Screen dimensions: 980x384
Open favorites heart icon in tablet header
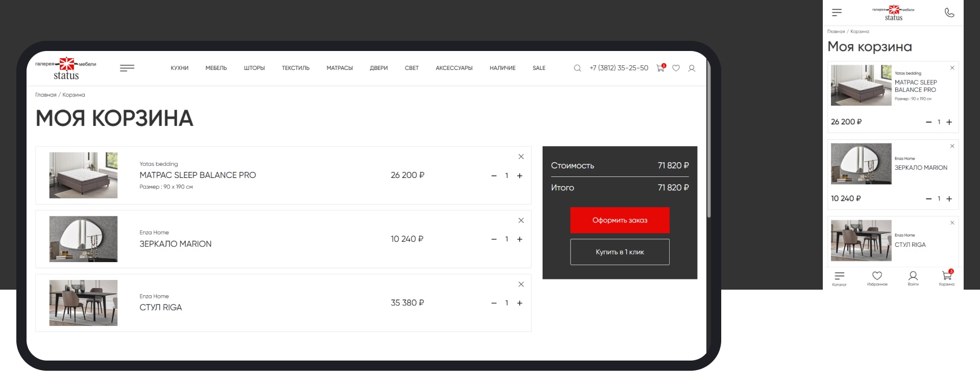[676, 68]
